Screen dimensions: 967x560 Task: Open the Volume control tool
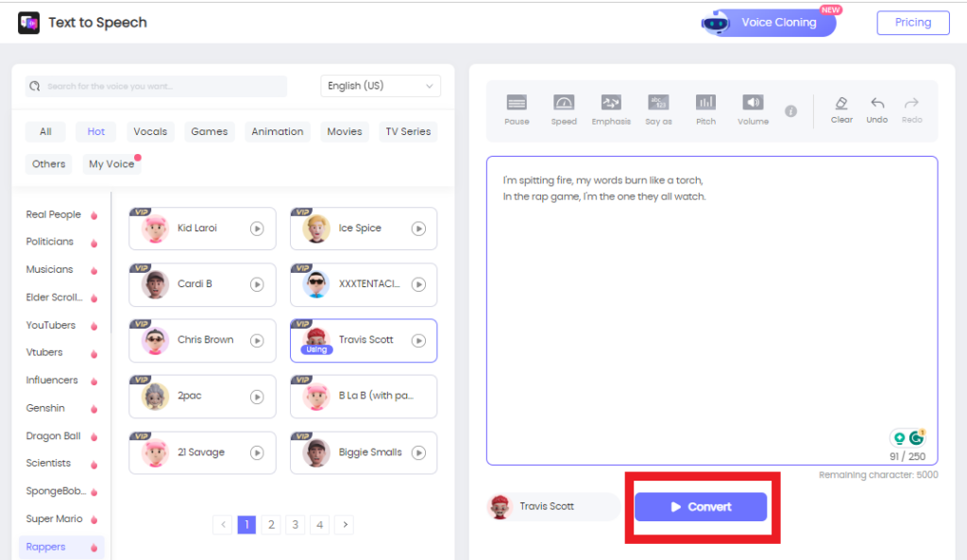click(x=753, y=109)
